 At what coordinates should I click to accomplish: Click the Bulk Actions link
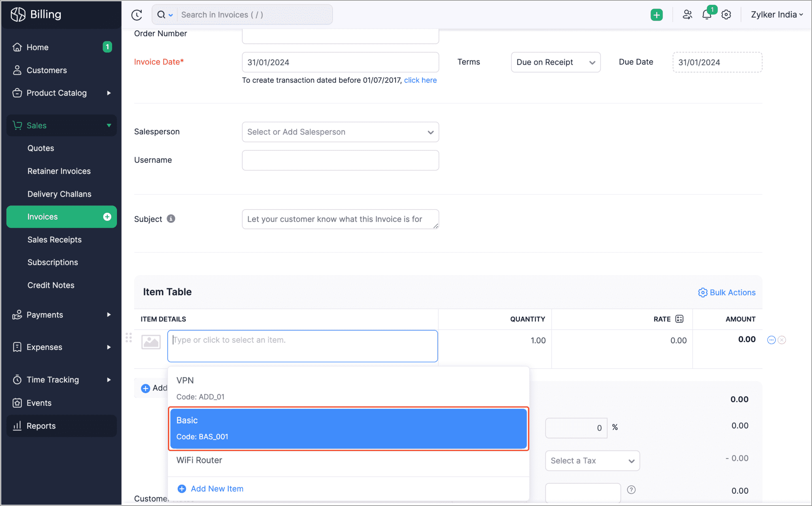(727, 292)
